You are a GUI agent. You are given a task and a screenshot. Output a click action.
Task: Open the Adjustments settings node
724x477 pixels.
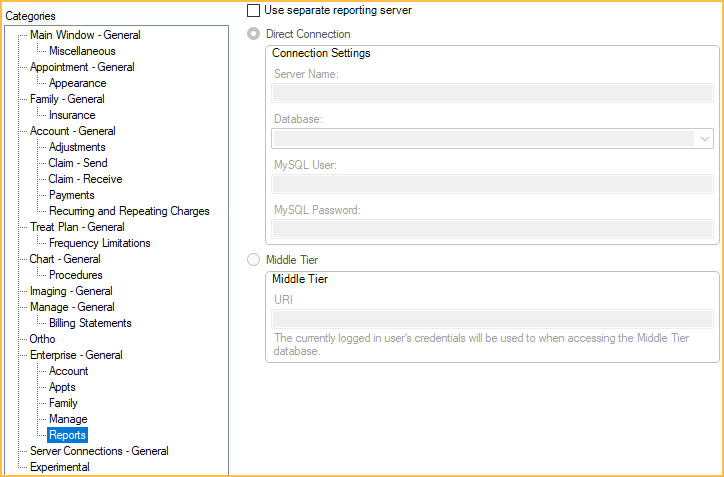click(77, 147)
